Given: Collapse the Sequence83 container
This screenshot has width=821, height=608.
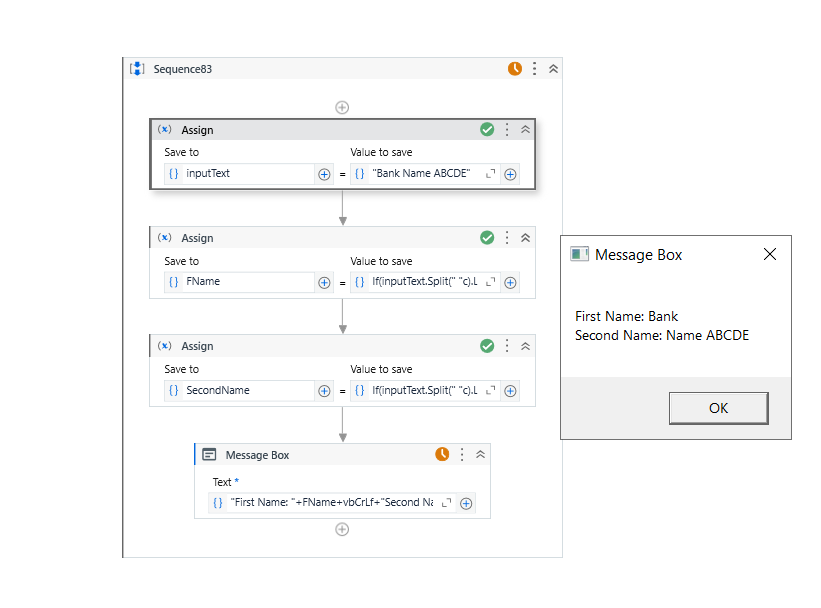Looking at the screenshot, I should pos(553,69).
